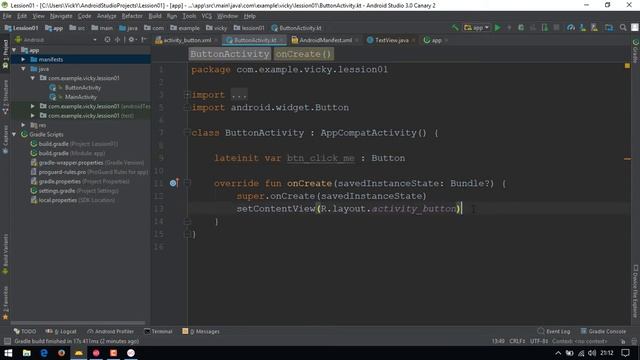This screenshot has width=640, height=360.
Task: Open gradle-wrapper.properties file
Action: click(x=87, y=162)
